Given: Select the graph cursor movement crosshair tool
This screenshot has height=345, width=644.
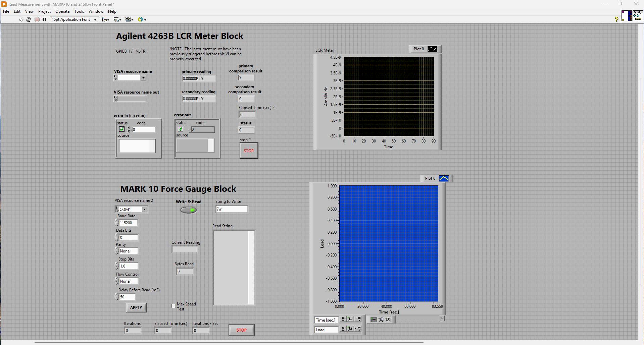Looking at the screenshot, I should pyautogui.click(x=374, y=320).
